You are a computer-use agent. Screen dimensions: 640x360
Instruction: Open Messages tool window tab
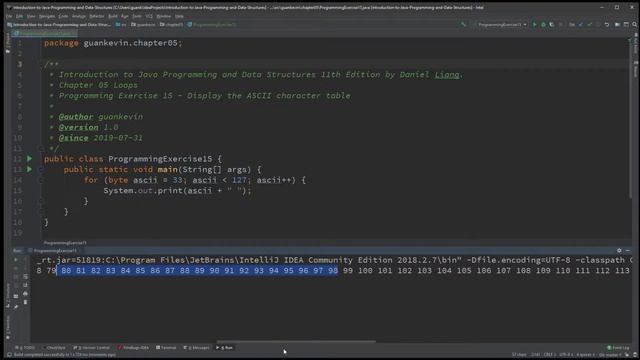tap(196, 348)
